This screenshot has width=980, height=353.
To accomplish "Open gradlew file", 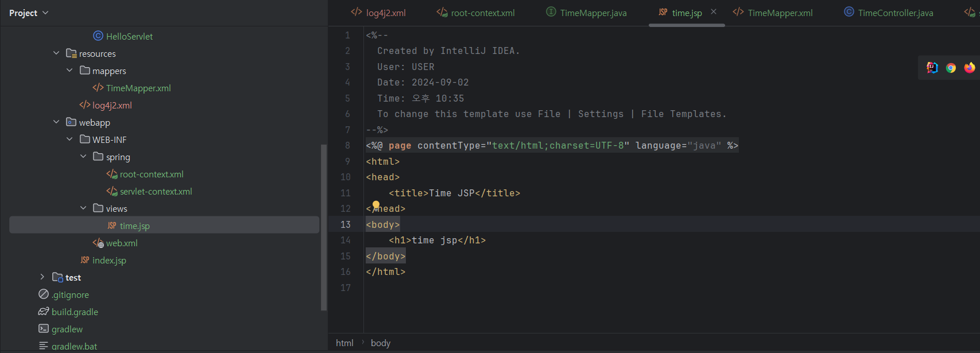I will click(67, 329).
